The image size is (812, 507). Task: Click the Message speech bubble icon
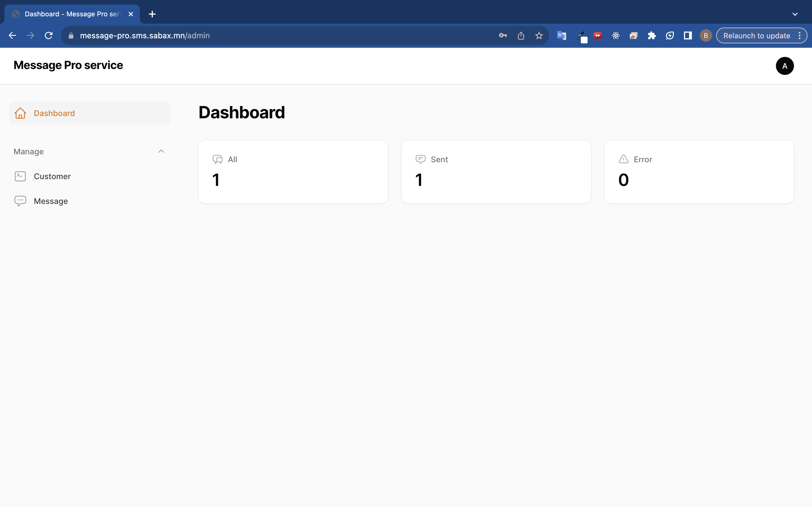pos(20,201)
